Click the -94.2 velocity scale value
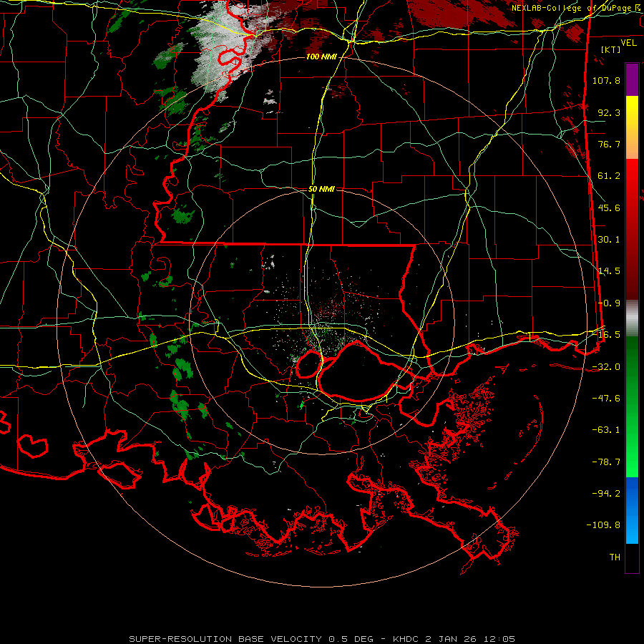 coord(606,493)
